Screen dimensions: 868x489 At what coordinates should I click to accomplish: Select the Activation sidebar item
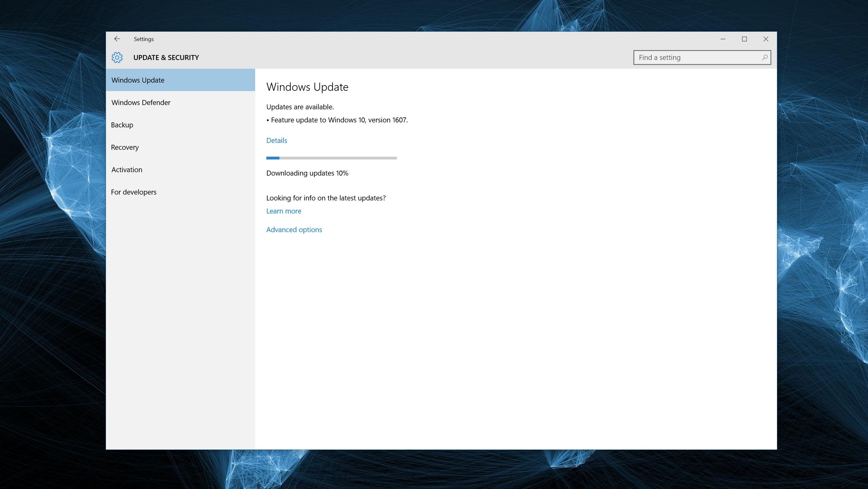[x=127, y=170]
